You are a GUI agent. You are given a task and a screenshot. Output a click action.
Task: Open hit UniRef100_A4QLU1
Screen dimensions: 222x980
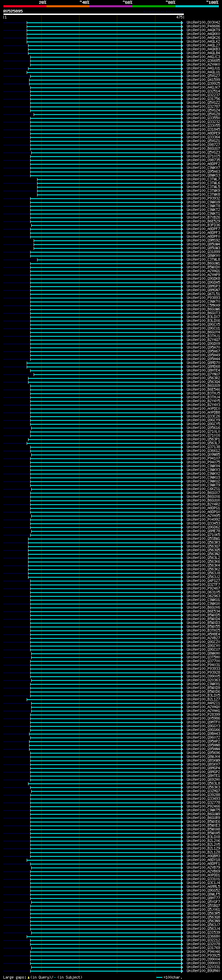pyautogui.click(x=203, y=72)
